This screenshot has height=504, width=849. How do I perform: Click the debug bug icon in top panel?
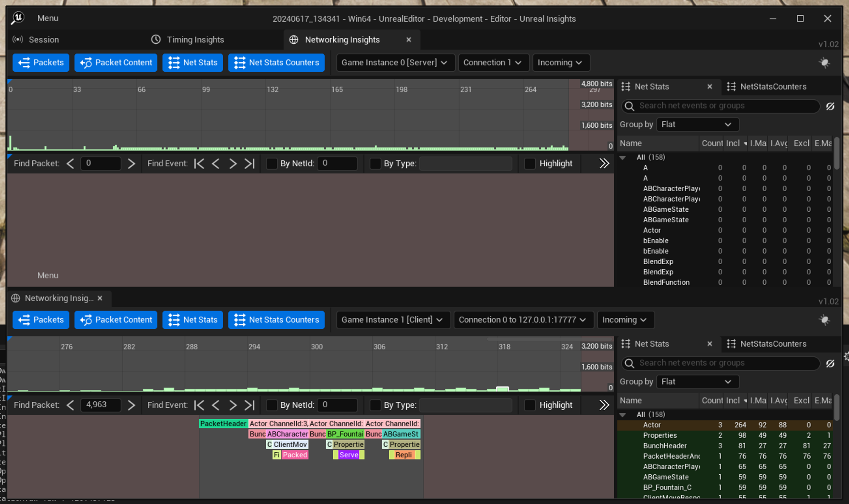[824, 63]
